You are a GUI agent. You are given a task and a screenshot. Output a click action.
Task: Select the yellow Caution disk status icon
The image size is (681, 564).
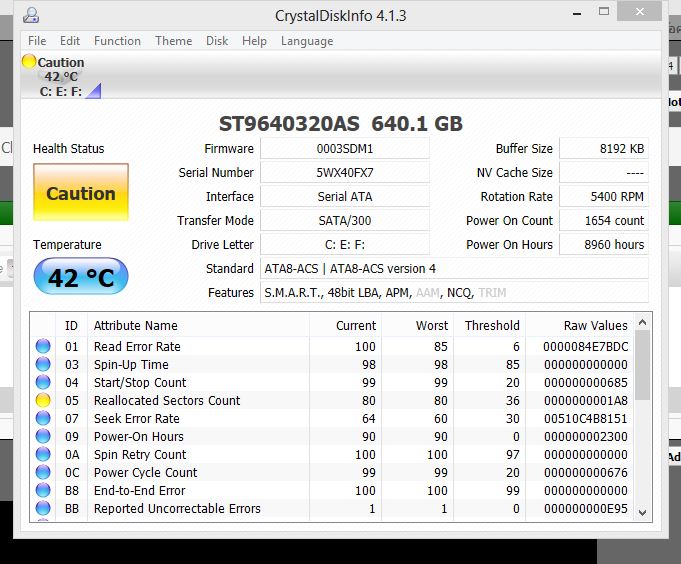[x=29, y=61]
